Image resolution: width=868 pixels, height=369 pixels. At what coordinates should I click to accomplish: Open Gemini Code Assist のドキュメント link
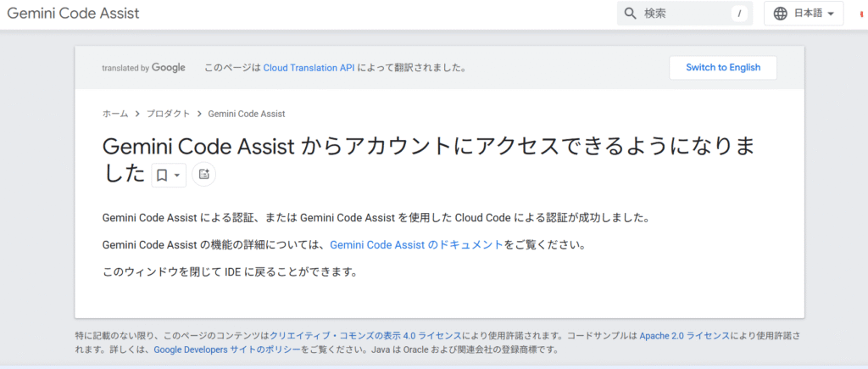tap(417, 244)
